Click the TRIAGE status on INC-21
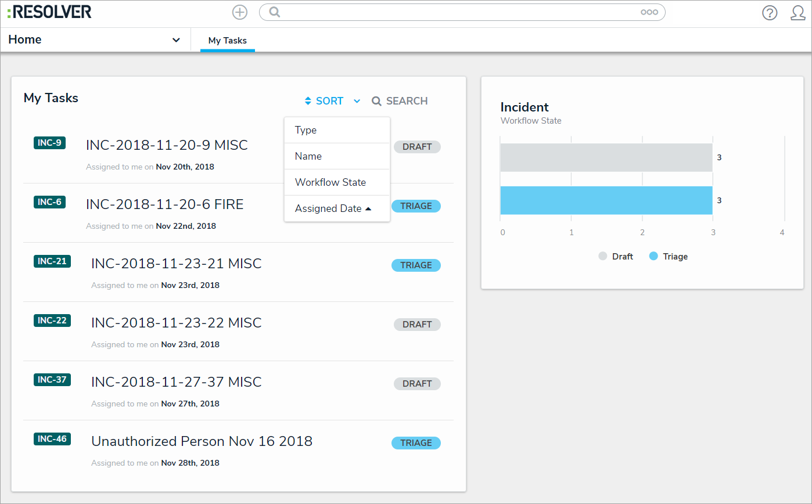 pos(416,265)
